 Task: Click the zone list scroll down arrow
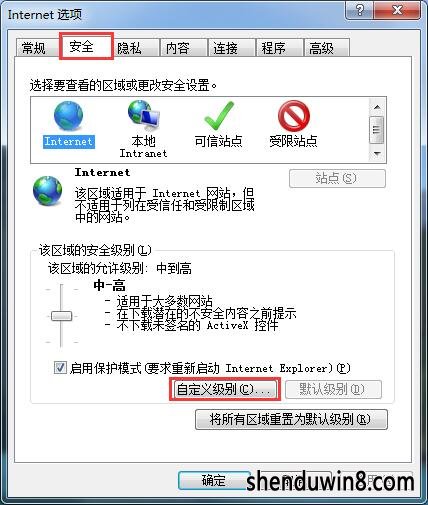pyautogui.click(x=377, y=154)
